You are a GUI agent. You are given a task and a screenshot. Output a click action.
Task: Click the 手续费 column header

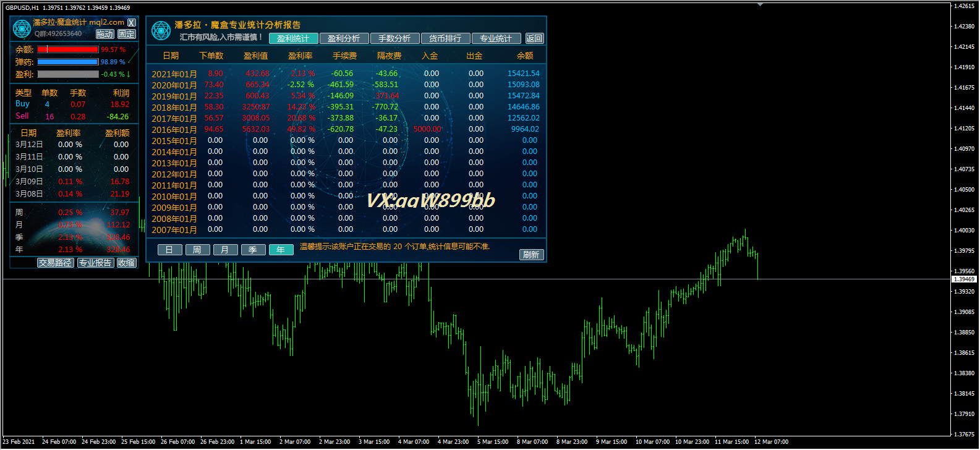click(x=345, y=56)
